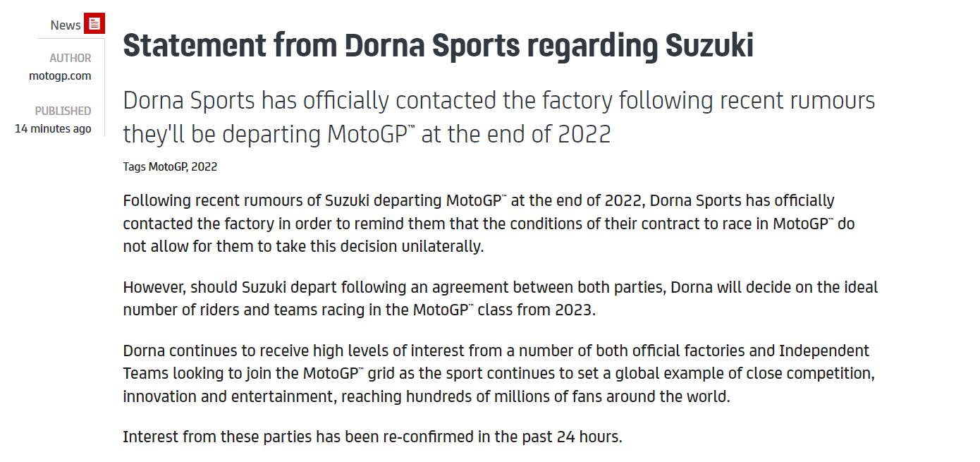The image size is (980, 462).
Task: Click the paragraph line starting "Dorna continues to receive"
Action: click(x=496, y=351)
